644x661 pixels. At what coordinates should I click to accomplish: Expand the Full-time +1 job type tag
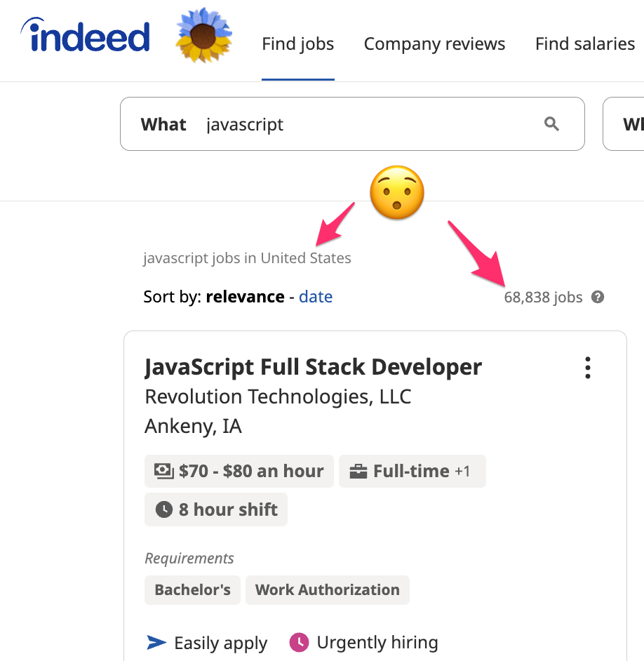point(412,471)
